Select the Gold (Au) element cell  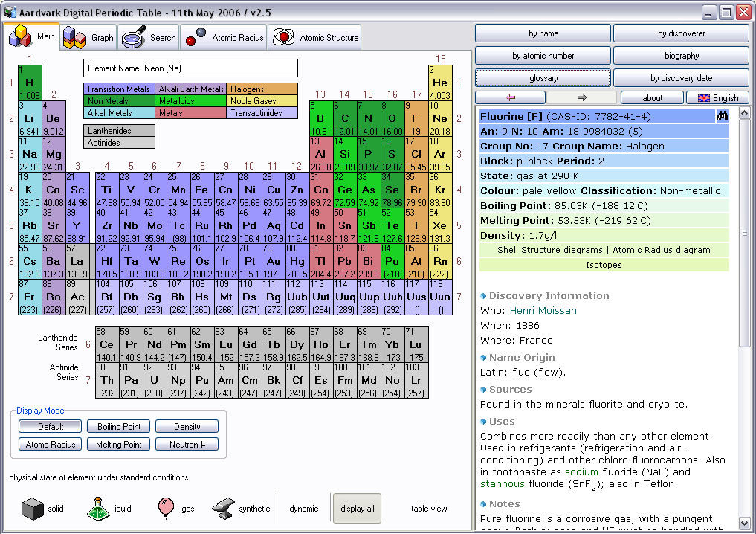[x=274, y=262]
